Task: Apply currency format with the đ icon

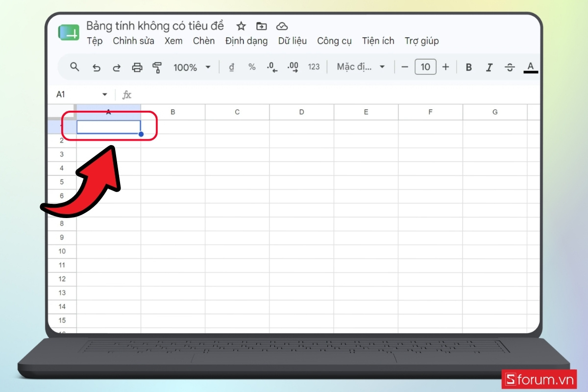Action: (x=232, y=67)
